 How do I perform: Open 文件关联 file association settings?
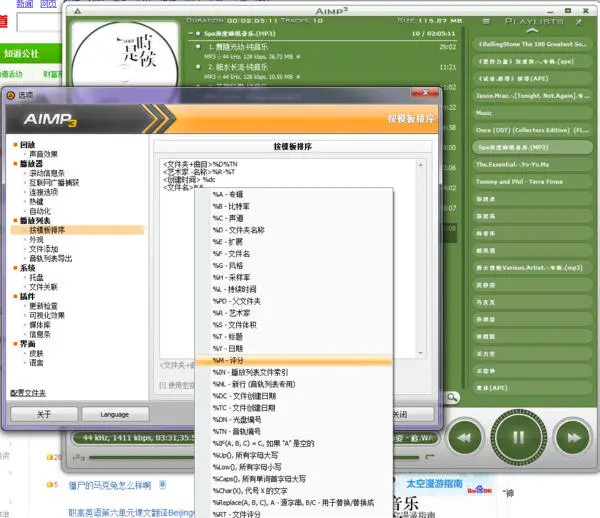pyautogui.click(x=43, y=287)
